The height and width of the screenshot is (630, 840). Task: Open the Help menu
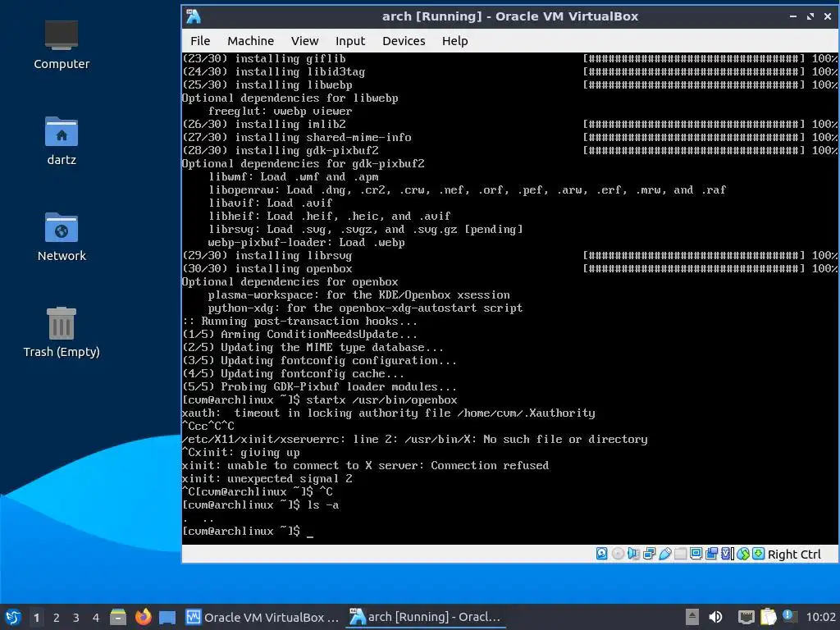point(454,41)
